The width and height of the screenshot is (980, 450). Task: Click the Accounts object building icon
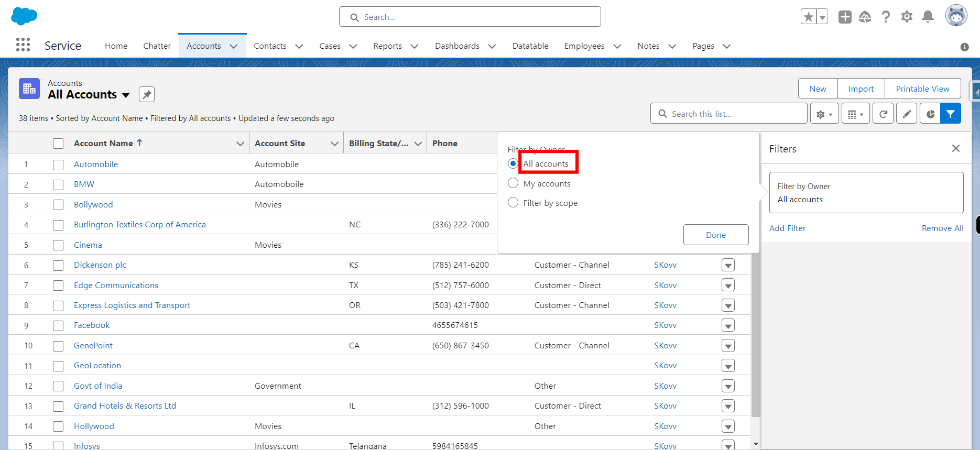29,89
